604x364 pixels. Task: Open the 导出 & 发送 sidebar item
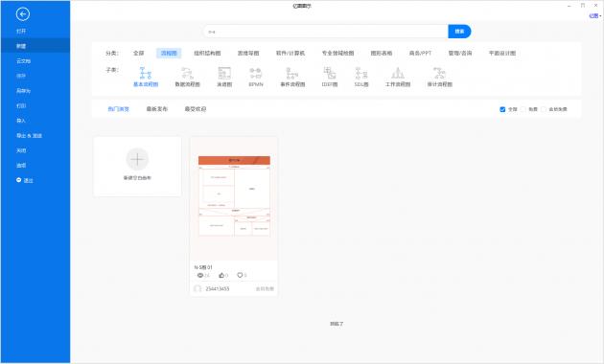(29, 135)
